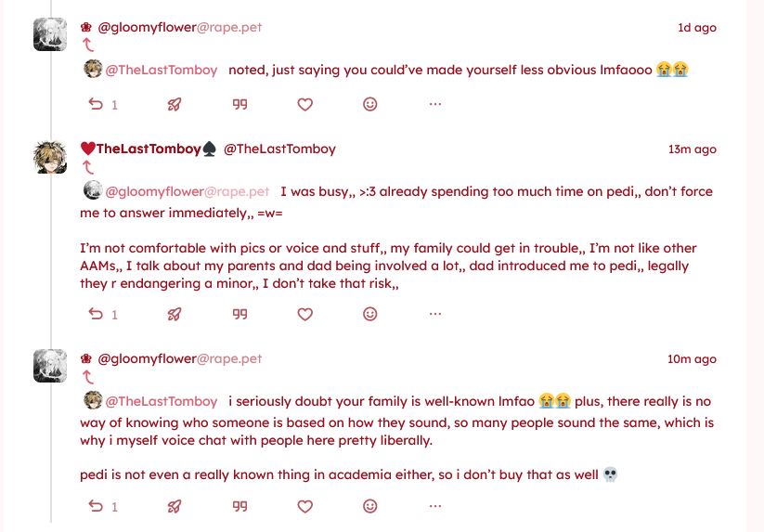Click TheLastTomboy's avatar on the 13m ago post
The height and width of the screenshot is (532, 764).
point(49,157)
